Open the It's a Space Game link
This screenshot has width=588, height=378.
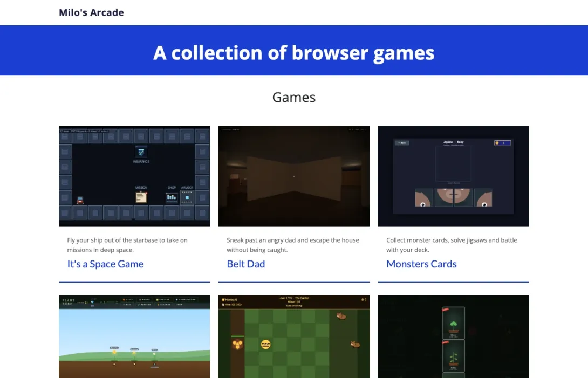click(x=105, y=264)
